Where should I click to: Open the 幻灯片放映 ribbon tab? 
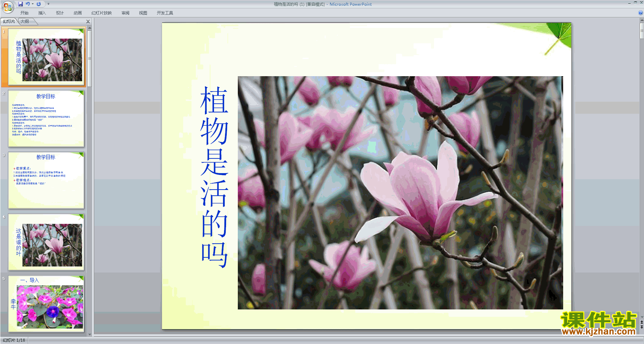[x=101, y=13]
